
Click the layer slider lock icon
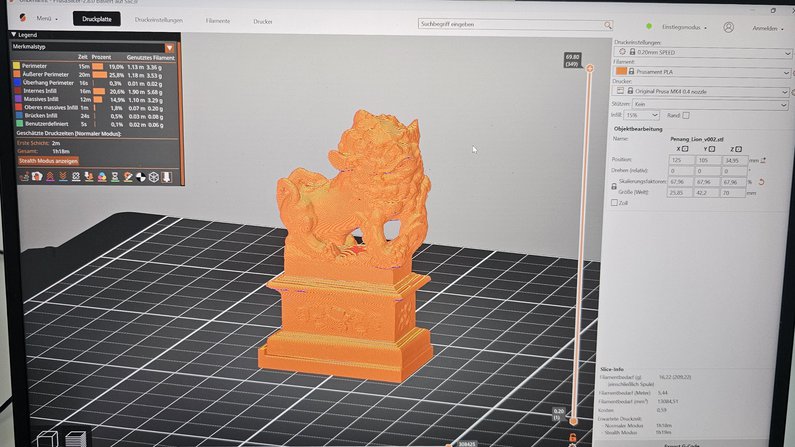[x=572, y=437]
